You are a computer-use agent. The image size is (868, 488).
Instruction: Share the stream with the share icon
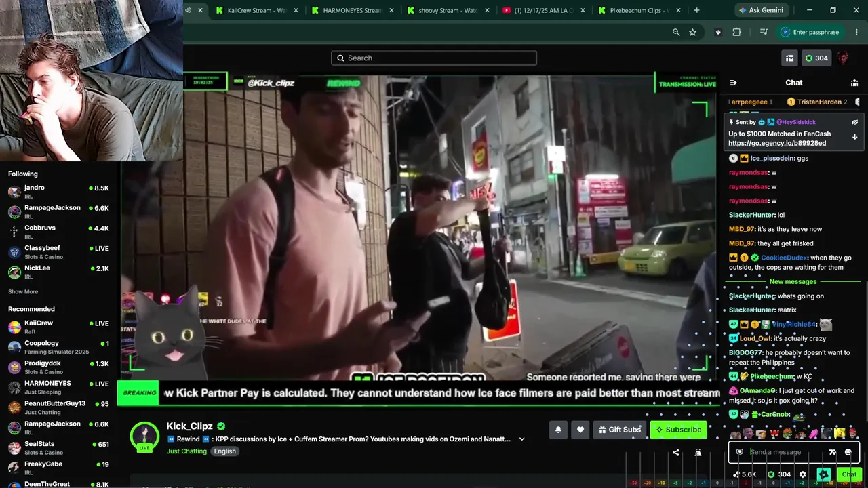[x=675, y=453]
